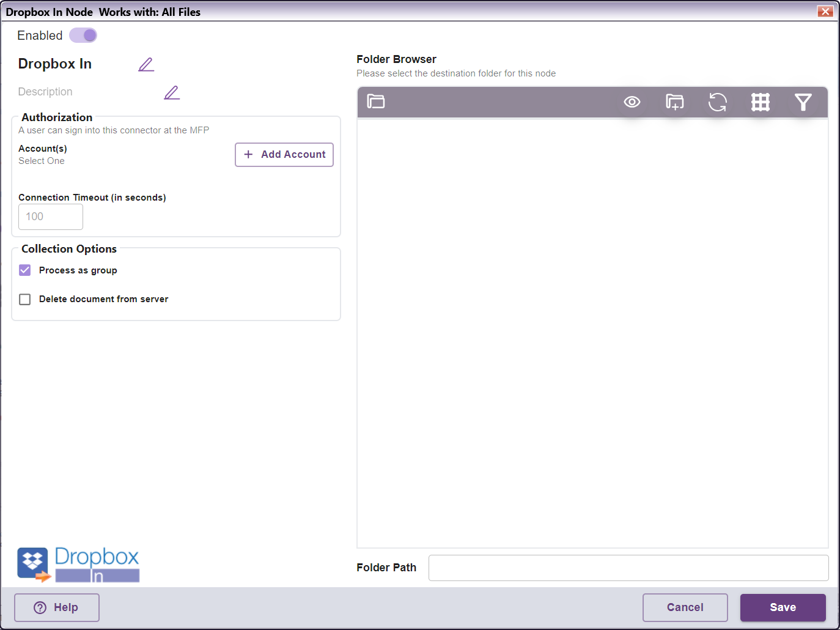Viewport: 840px width, 630px height.
Task: Edit the Description with pencil icon
Action: click(172, 92)
